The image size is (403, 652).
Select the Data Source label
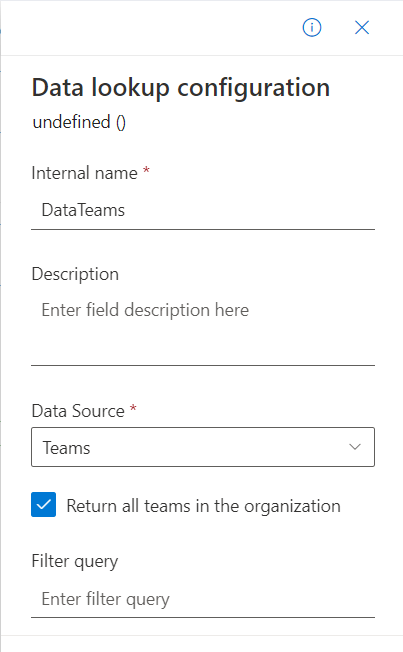[78, 411]
